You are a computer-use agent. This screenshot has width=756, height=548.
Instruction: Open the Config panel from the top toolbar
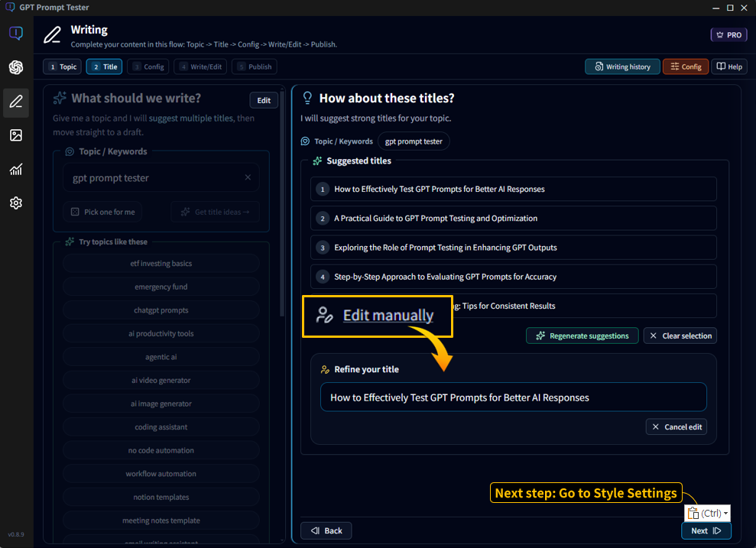click(x=685, y=66)
